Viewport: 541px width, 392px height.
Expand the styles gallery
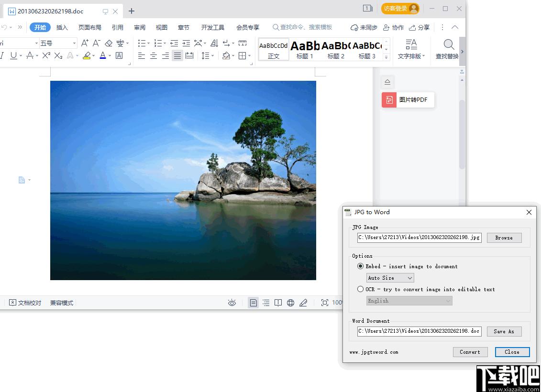pos(386,57)
